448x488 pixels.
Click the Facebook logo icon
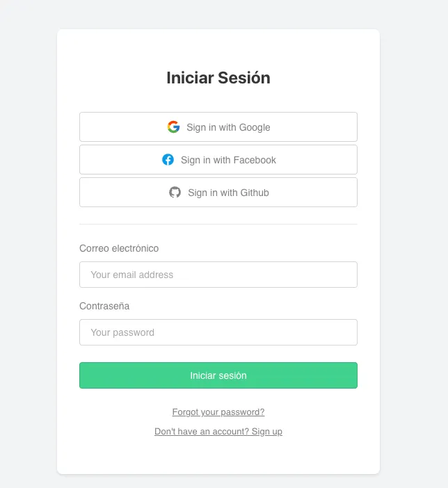168,160
